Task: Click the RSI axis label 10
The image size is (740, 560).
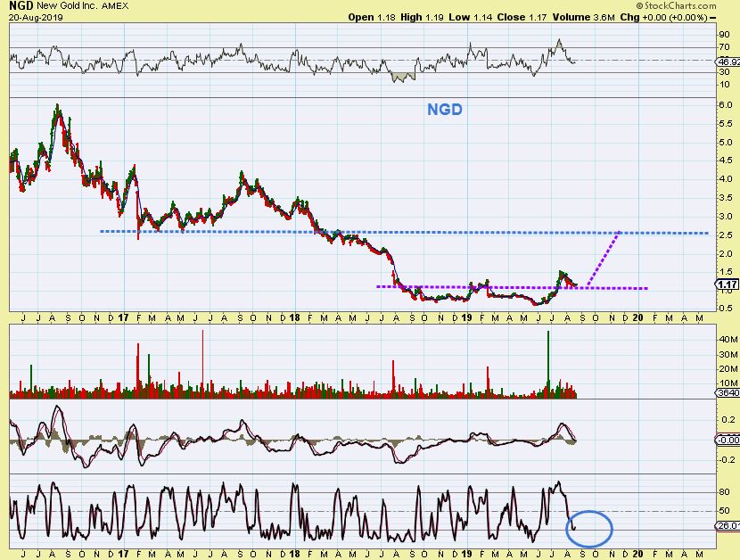Action: pos(725,85)
